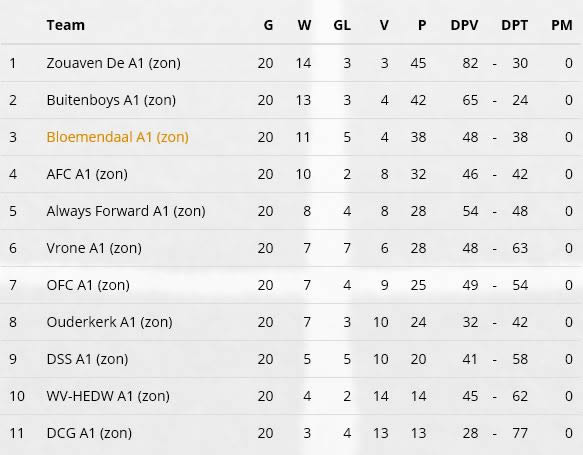
Task: Open WV-HEDW A1 (zon) team entry
Action: 108,396
